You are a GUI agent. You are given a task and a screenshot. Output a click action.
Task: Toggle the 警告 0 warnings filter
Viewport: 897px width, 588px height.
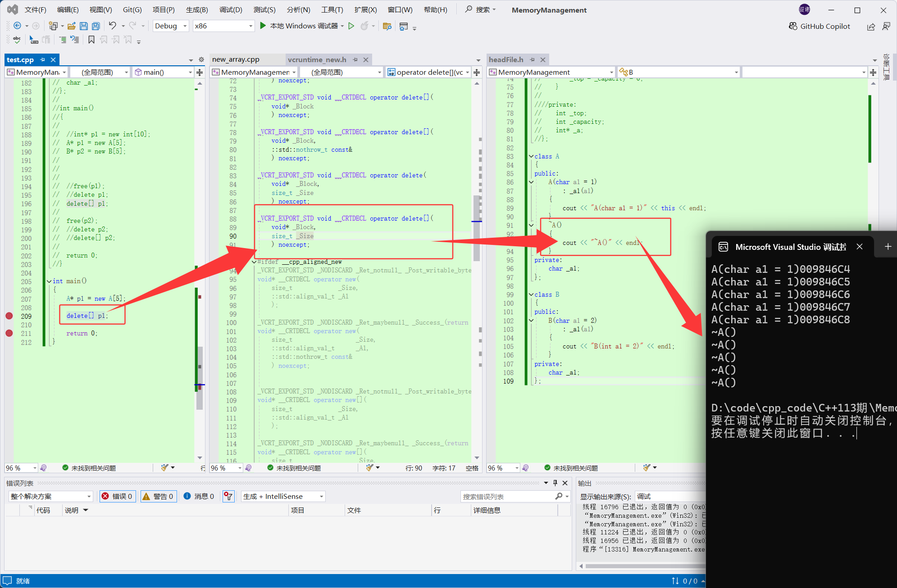point(159,496)
